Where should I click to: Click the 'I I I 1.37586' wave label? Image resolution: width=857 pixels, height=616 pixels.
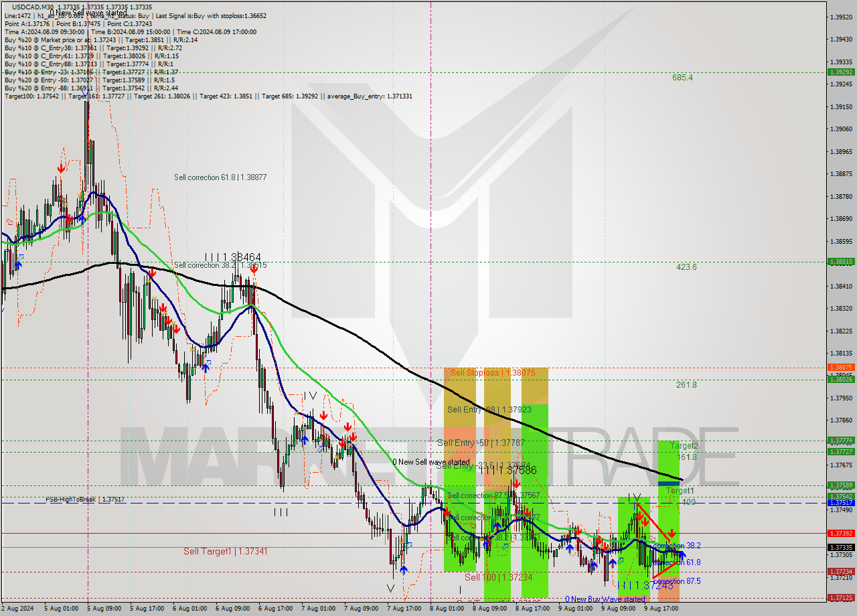[508, 471]
